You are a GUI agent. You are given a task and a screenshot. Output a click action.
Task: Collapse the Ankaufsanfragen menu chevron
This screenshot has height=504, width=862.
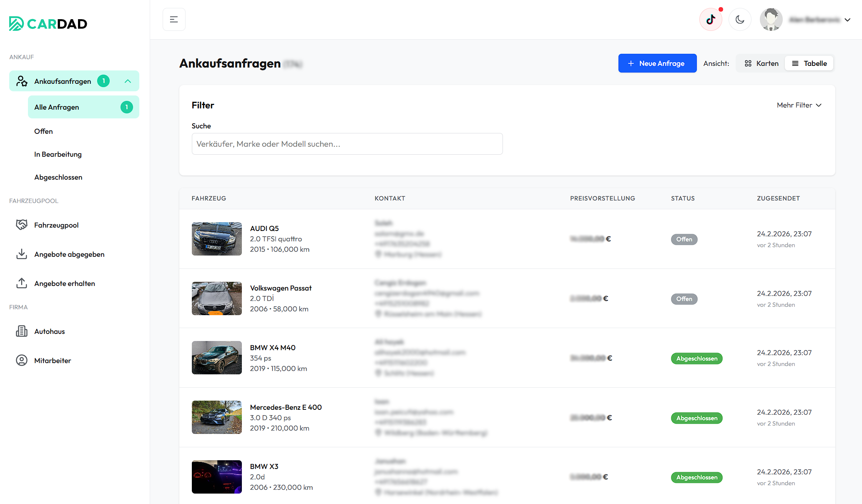pyautogui.click(x=128, y=81)
